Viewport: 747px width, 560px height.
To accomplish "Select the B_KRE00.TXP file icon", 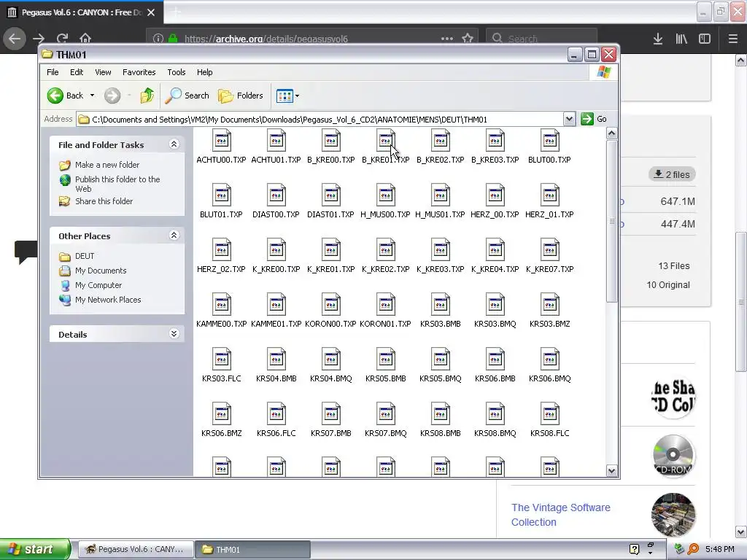I will pyautogui.click(x=331, y=141).
